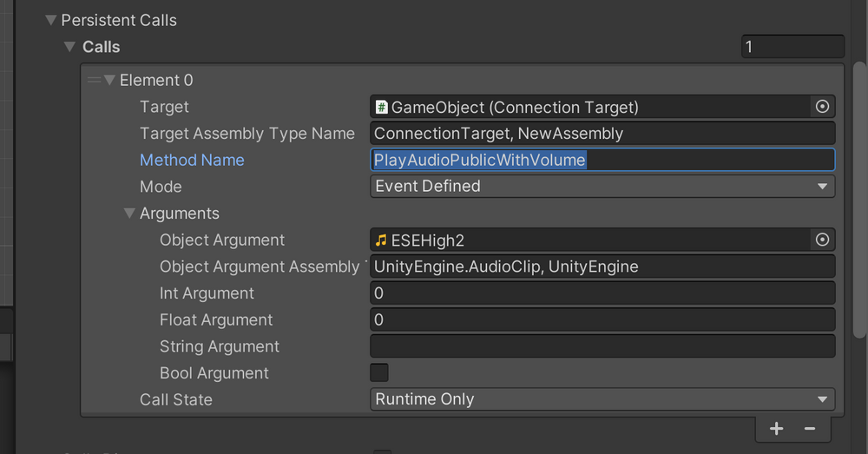Viewport: 868px width, 454px height.
Task: Collapse the Calls list foldout
Action: [x=70, y=47]
